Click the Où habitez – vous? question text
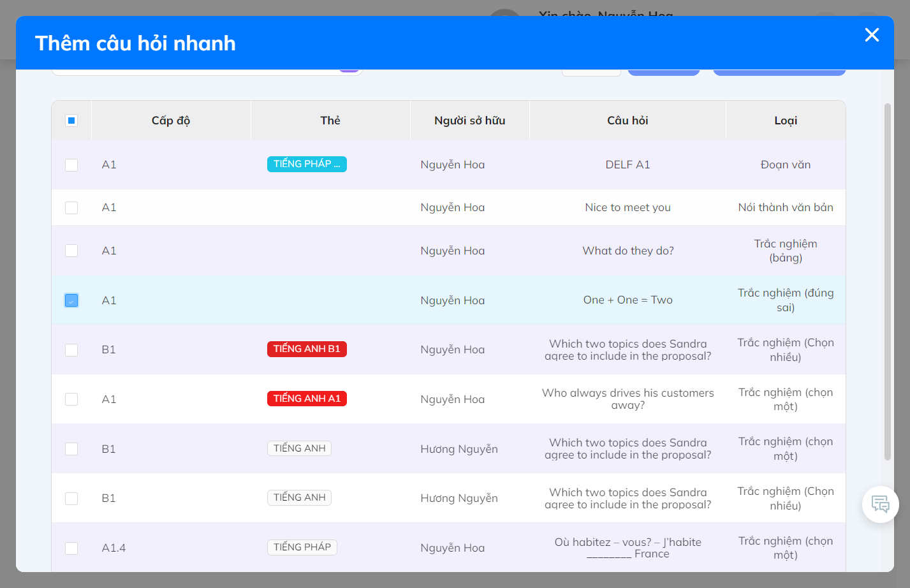910x588 pixels. [628, 548]
